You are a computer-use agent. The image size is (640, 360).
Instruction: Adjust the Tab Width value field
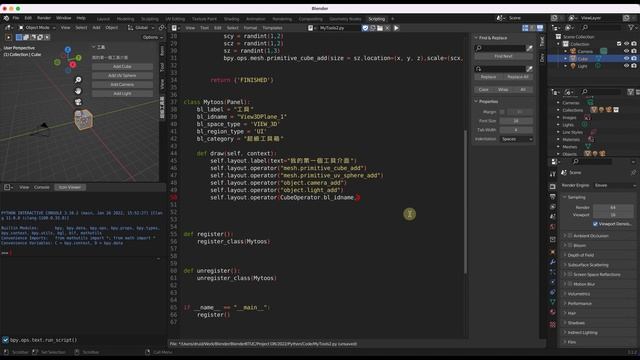[x=516, y=130]
